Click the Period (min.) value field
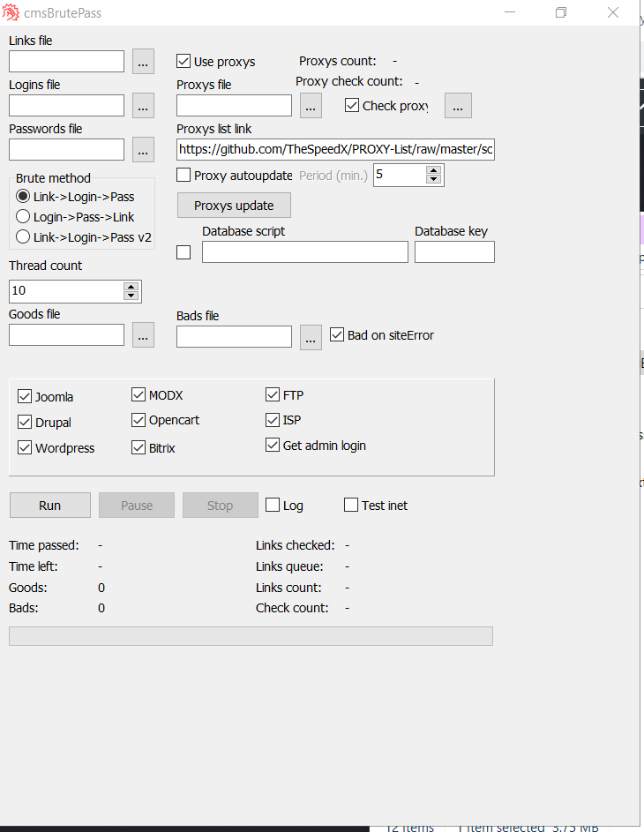This screenshot has width=644, height=832. [400, 175]
